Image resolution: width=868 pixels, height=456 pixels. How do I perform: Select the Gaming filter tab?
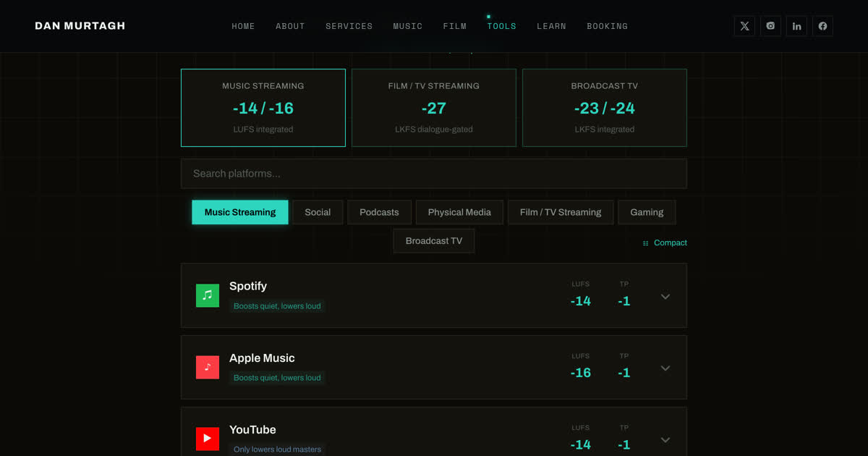(x=647, y=212)
